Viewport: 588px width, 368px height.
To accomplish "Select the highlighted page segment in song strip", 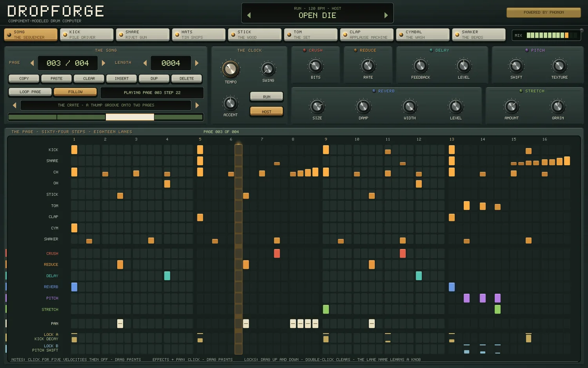I will click(x=130, y=117).
